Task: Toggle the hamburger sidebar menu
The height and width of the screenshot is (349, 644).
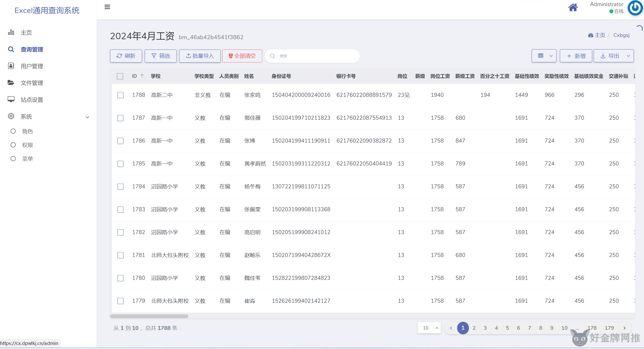Action: (107, 7)
